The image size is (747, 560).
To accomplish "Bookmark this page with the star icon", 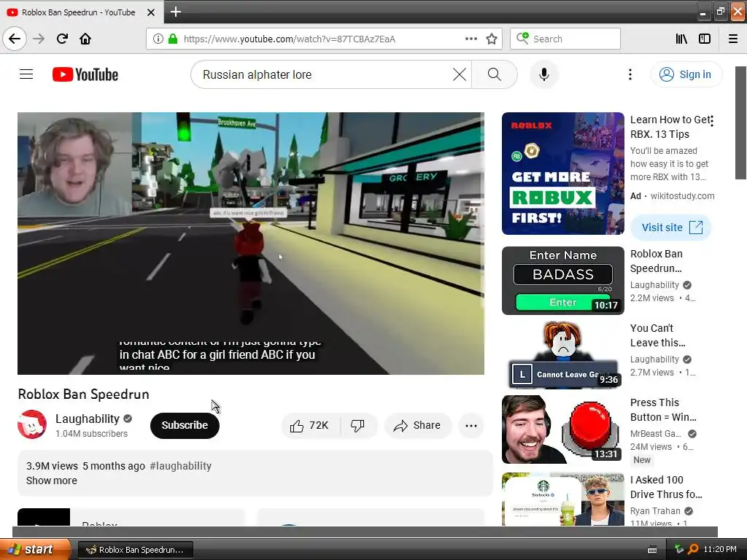I will coord(492,39).
